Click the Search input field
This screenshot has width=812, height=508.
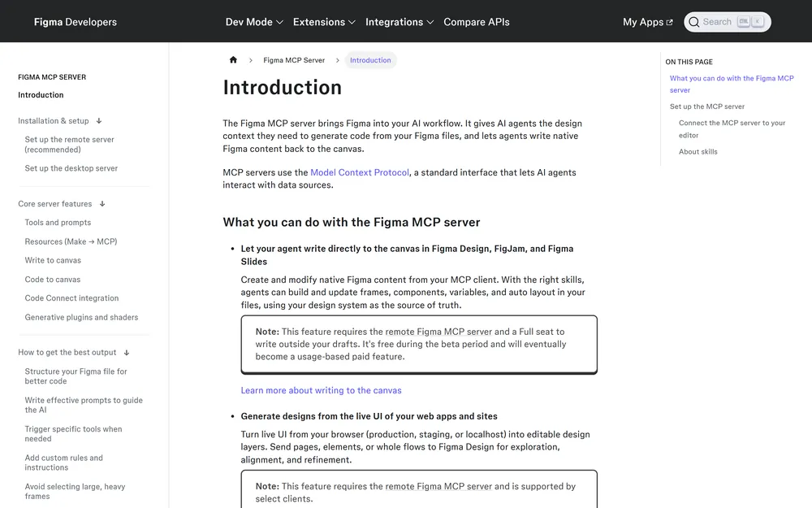click(x=727, y=22)
